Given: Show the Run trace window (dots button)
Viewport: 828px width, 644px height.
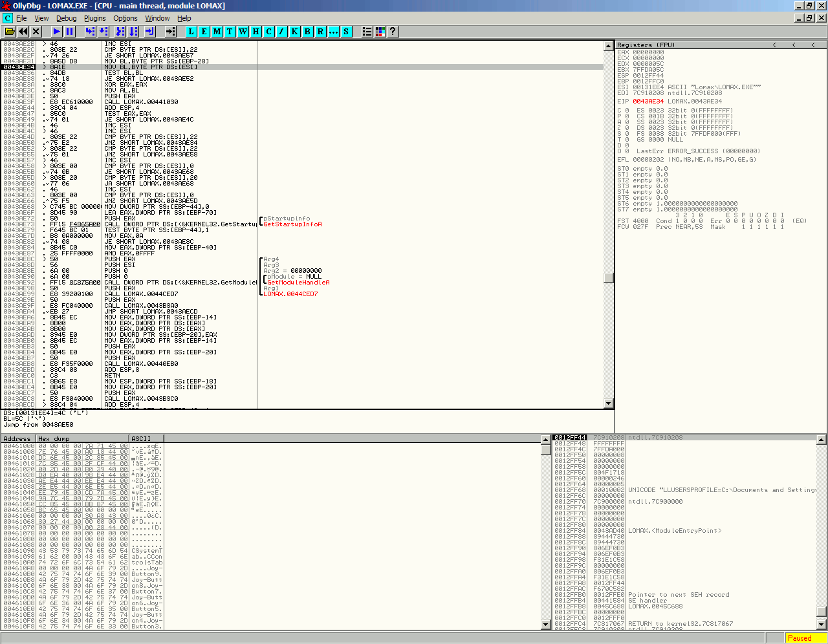Looking at the screenshot, I should pos(333,31).
